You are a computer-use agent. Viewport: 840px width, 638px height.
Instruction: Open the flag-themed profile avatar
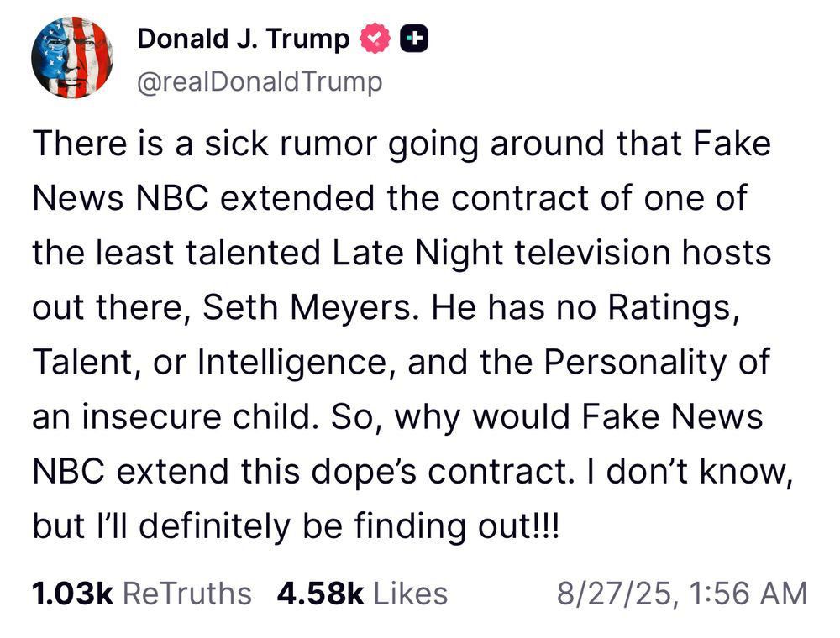point(71,57)
